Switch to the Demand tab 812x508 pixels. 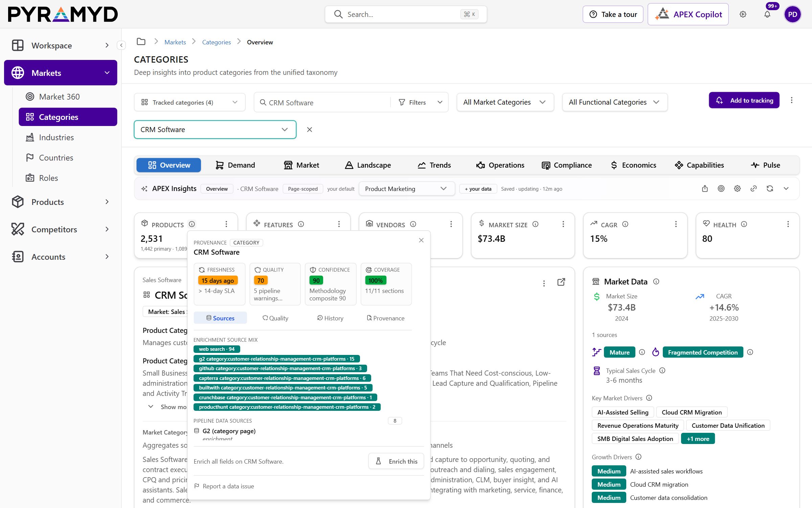tap(235, 165)
